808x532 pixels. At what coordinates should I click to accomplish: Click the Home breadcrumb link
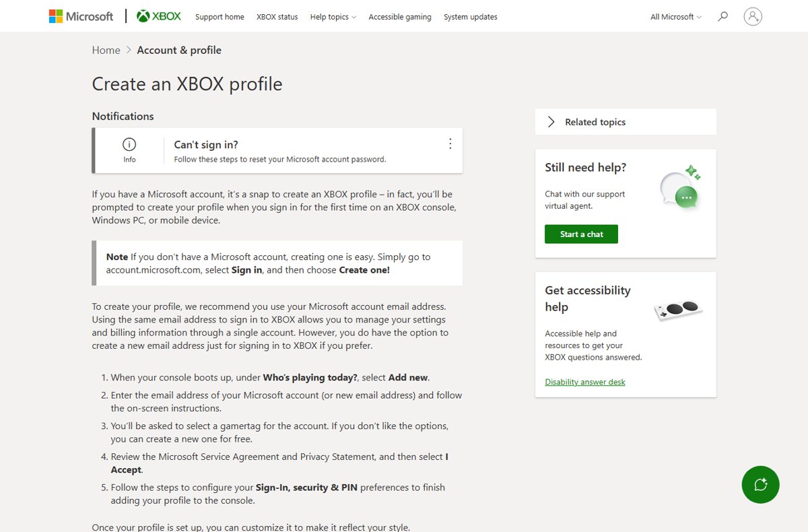[106, 50]
